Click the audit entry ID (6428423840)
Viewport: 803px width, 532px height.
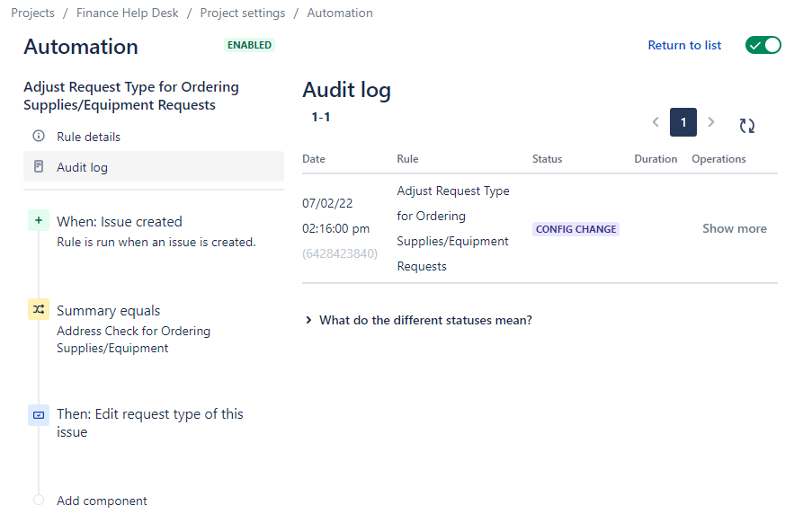click(340, 253)
